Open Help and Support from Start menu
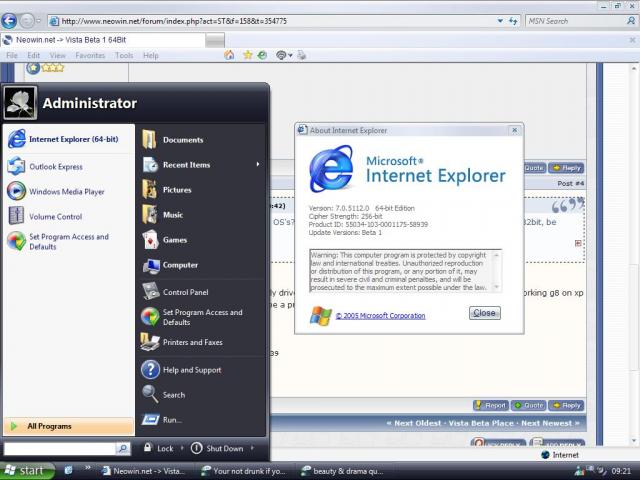This screenshot has height=480, width=640. click(x=201, y=370)
